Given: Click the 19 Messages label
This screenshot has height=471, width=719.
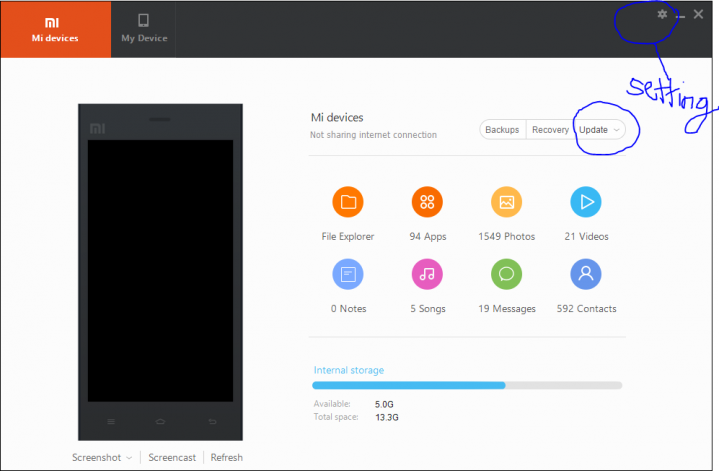Looking at the screenshot, I should click(507, 309).
